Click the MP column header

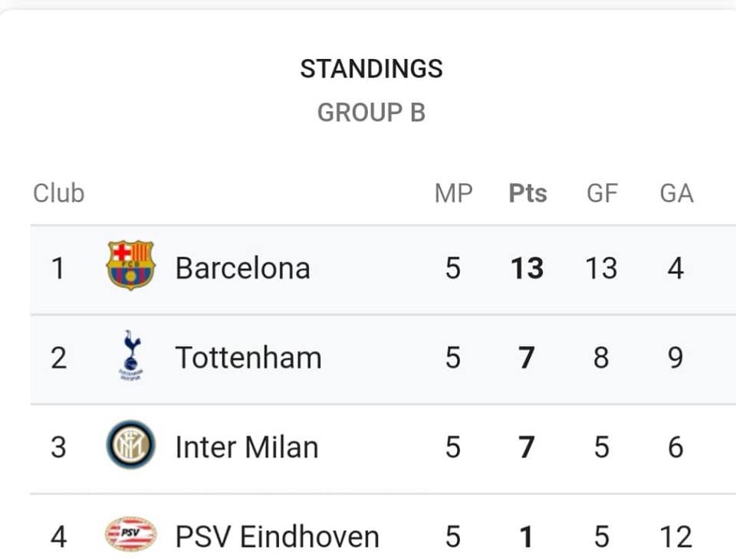coord(453,193)
